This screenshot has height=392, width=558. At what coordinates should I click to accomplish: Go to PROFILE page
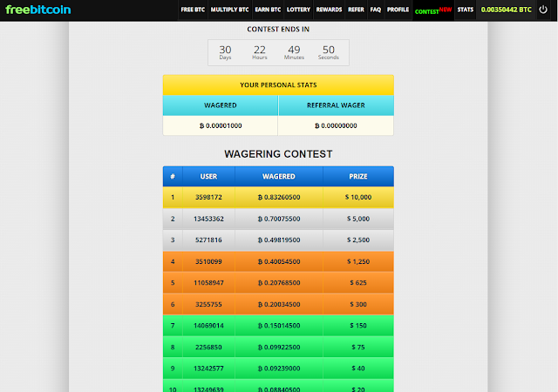398,10
